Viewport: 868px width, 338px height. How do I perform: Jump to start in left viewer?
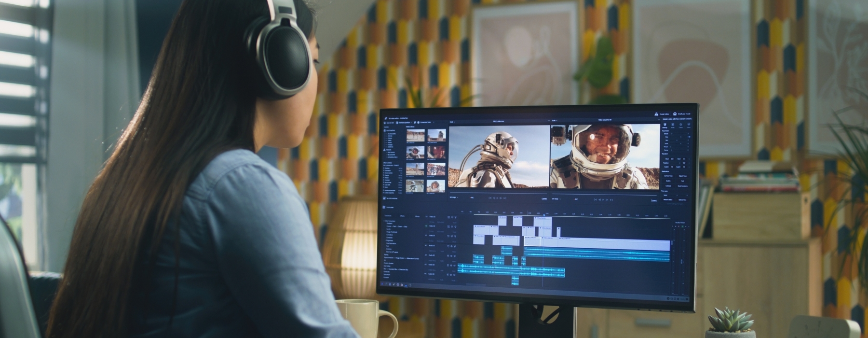coord(490,198)
